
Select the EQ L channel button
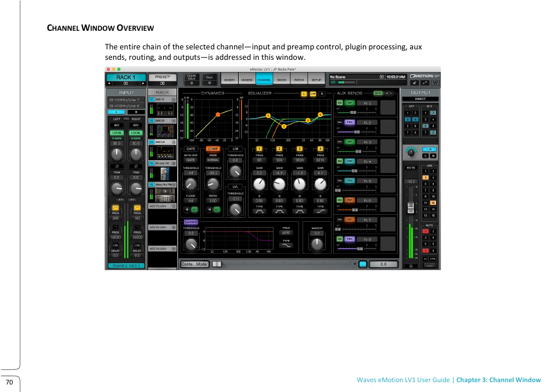click(304, 93)
